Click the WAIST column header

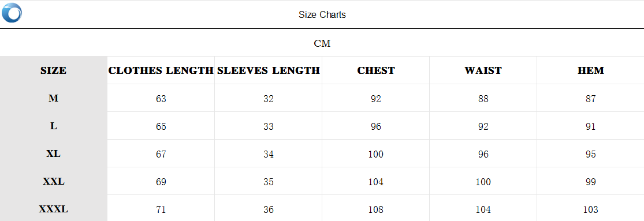tap(483, 70)
